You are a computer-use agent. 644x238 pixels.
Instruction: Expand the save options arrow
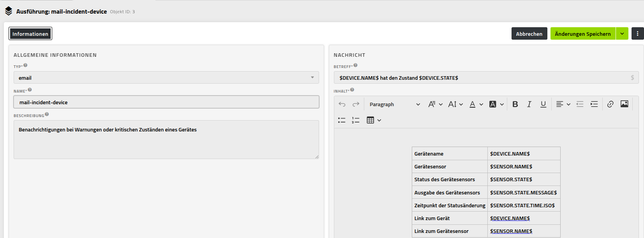click(x=622, y=34)
